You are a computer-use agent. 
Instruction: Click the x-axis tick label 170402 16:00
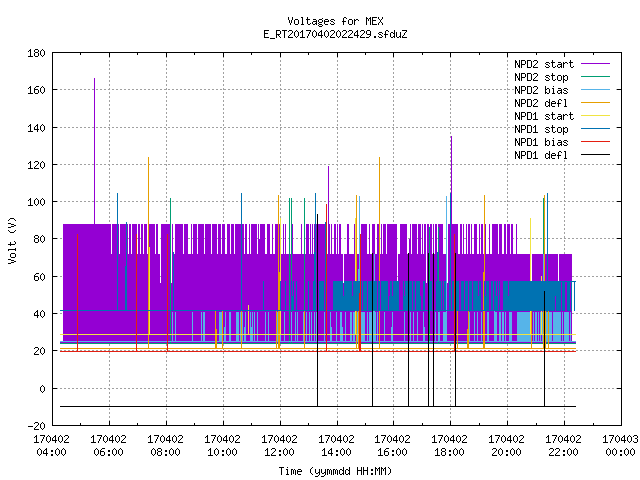pos(393,446)
